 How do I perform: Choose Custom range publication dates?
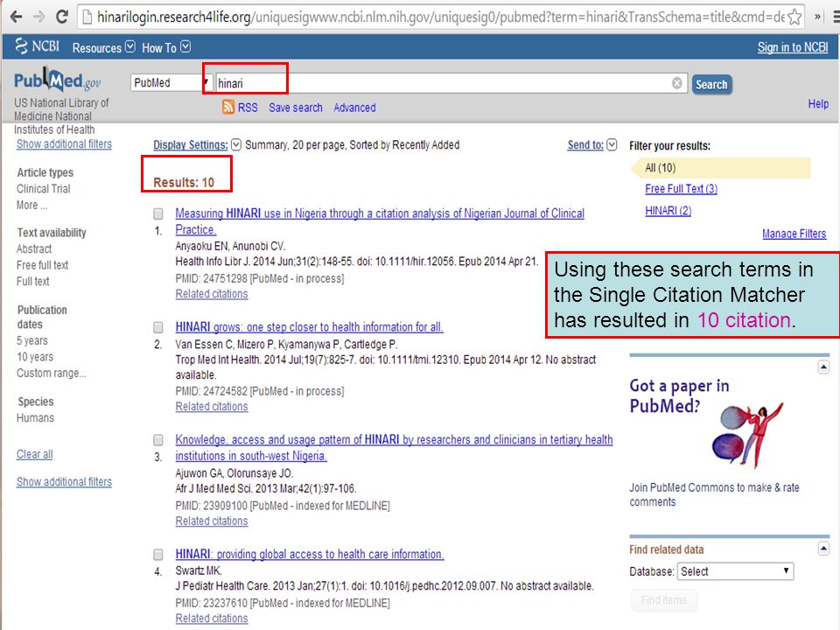[x=51, y=373]
